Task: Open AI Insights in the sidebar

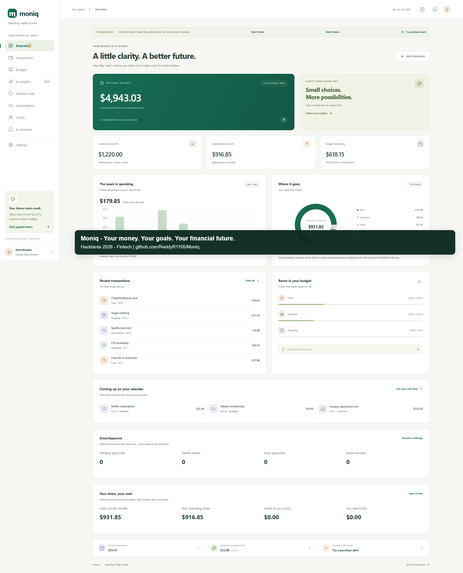Action: pyautogui.click(x=30, y=81)
